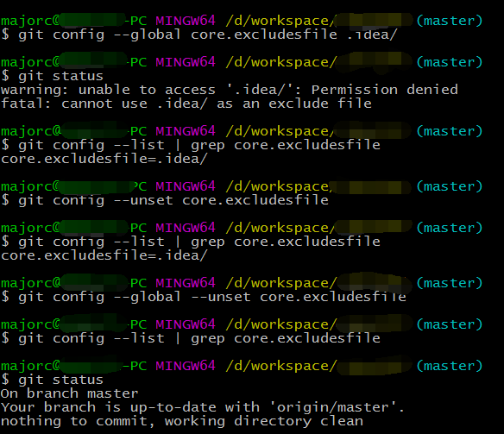Click the first prompt's MINGW64 label
The width and height of the screenshot is (504, 434).
(186, 21)
